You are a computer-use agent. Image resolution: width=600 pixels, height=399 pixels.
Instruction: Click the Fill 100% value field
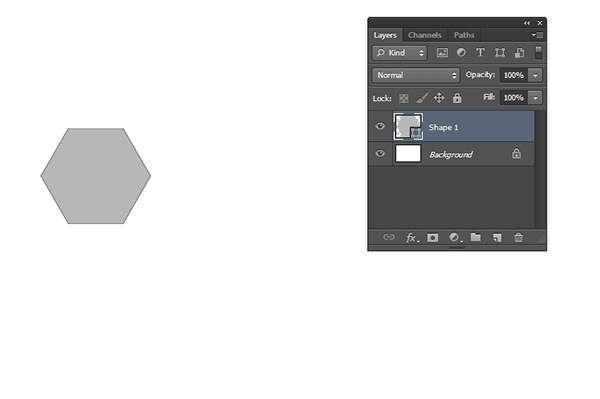514,98
